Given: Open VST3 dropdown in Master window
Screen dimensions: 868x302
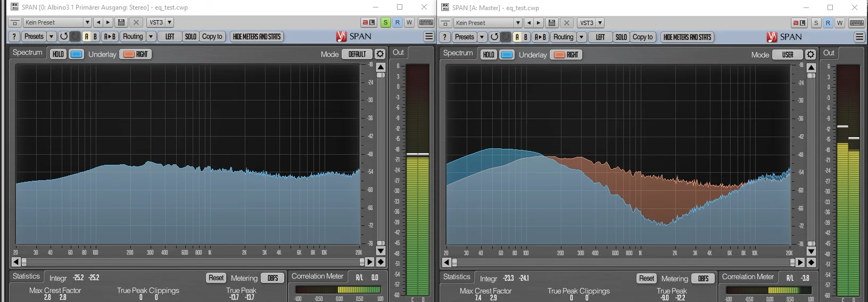Looking at the screenshot, I should (x=591, y=23).
